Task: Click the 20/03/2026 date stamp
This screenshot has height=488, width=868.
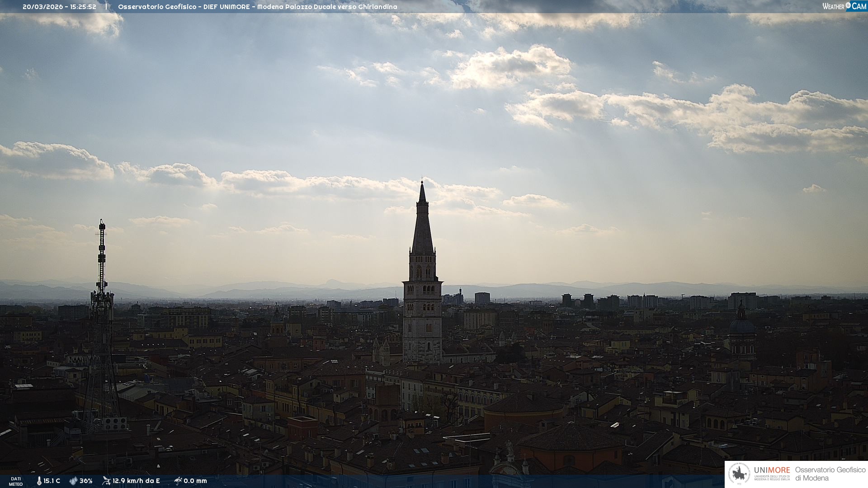Action: [43, 7]
